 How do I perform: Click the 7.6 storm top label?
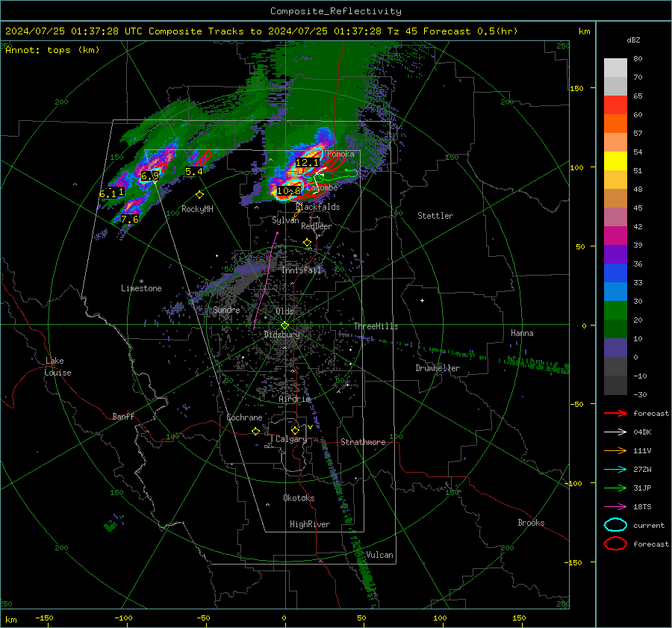[x=130, y=220]
